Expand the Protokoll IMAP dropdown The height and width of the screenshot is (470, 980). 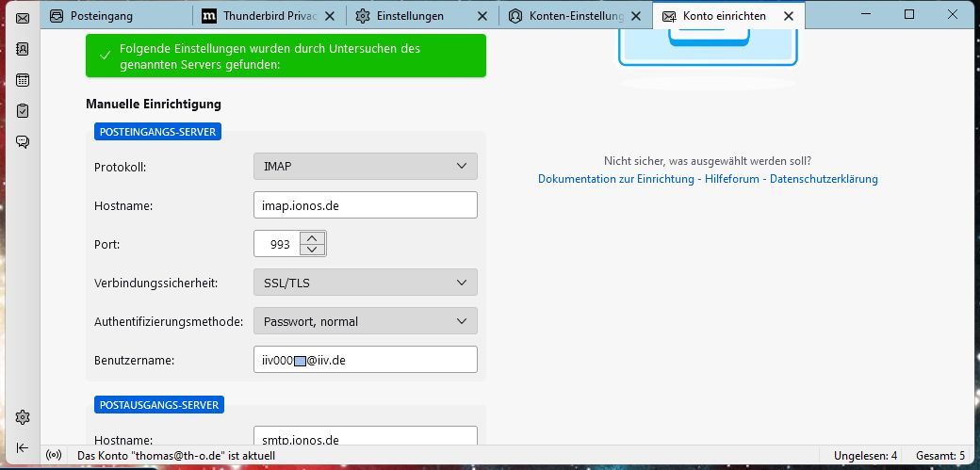coord(365,167)
